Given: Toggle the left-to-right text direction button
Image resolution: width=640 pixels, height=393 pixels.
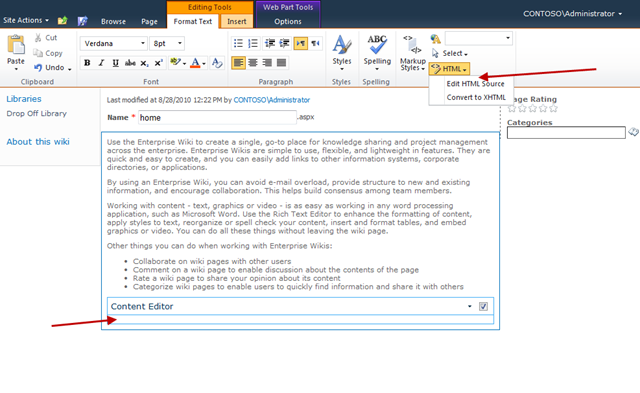Looking at the screenshot, I should 300,43.
